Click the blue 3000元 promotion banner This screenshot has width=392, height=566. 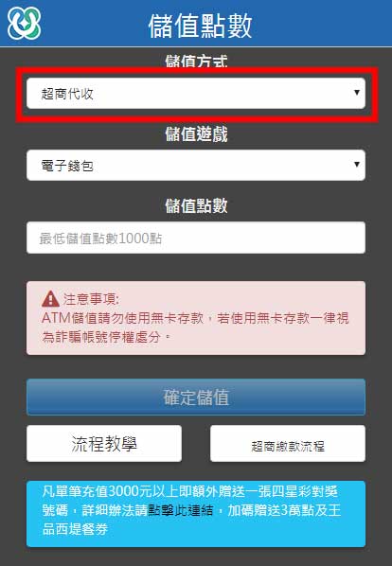[x=196, y=514]
